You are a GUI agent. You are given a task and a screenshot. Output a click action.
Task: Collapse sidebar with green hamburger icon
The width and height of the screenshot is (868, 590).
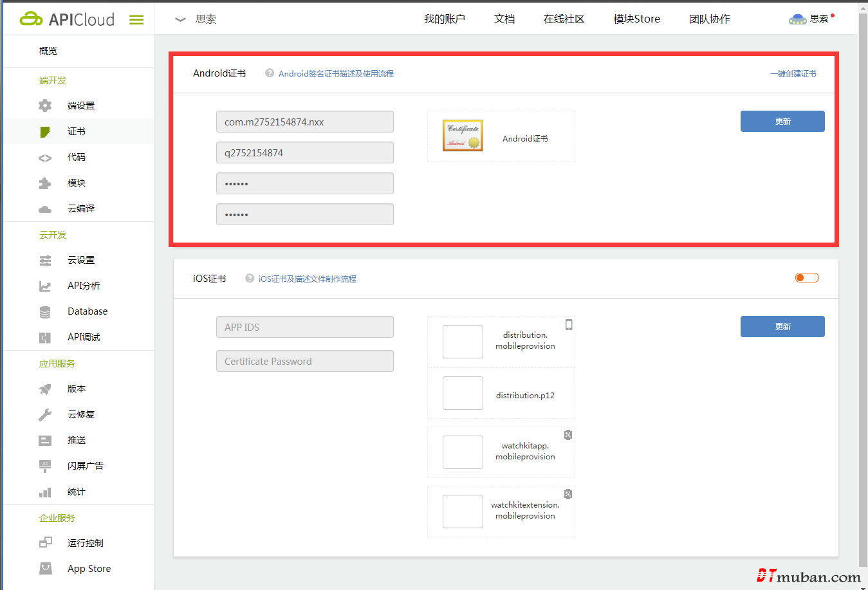[136, 20]
